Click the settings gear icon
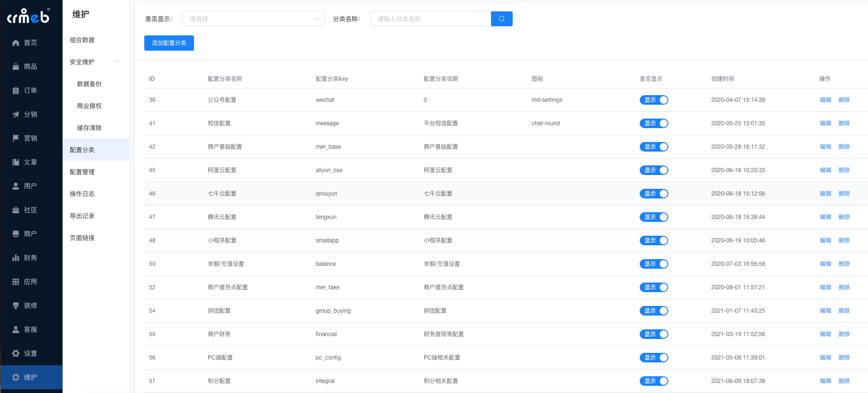 16,353
